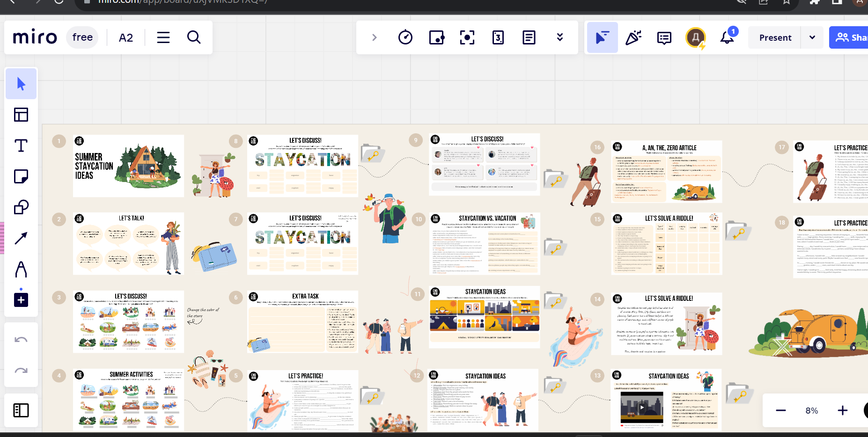Click the 8% zoom level
The image size is (868, 437).
812,410
